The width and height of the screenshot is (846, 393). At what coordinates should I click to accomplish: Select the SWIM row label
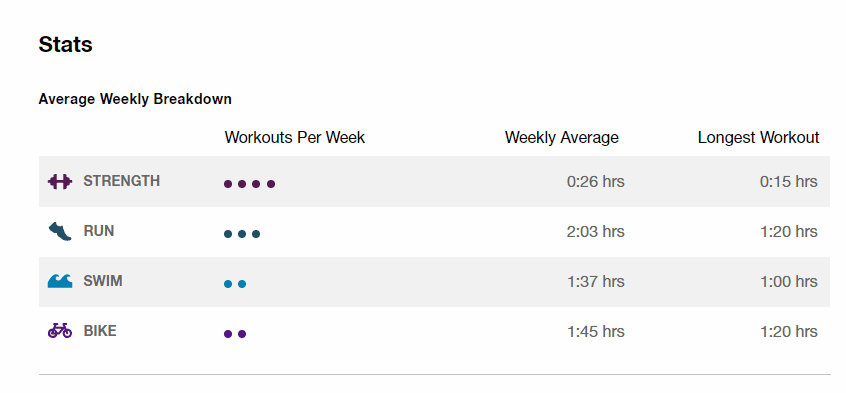coord(103,281)
